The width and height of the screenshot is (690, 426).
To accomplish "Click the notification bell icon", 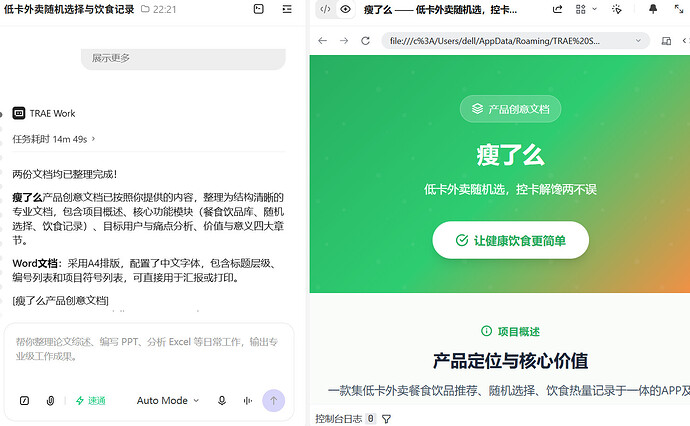I will pyautogui.click(x=653, y=9).
